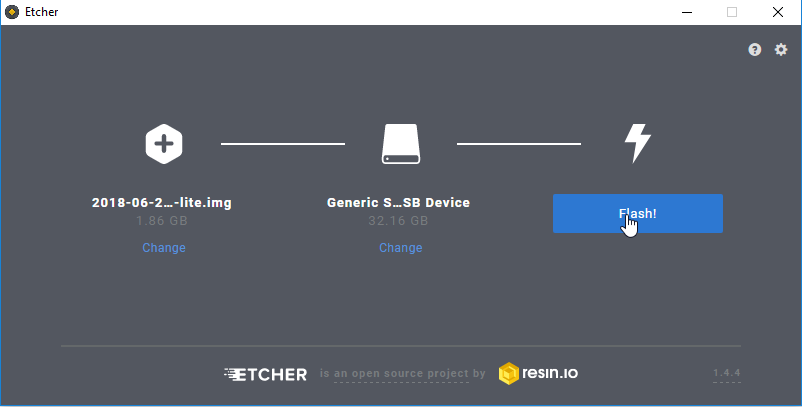
Task: Click the 1.86 GB image size text
Action: point(162,221)
